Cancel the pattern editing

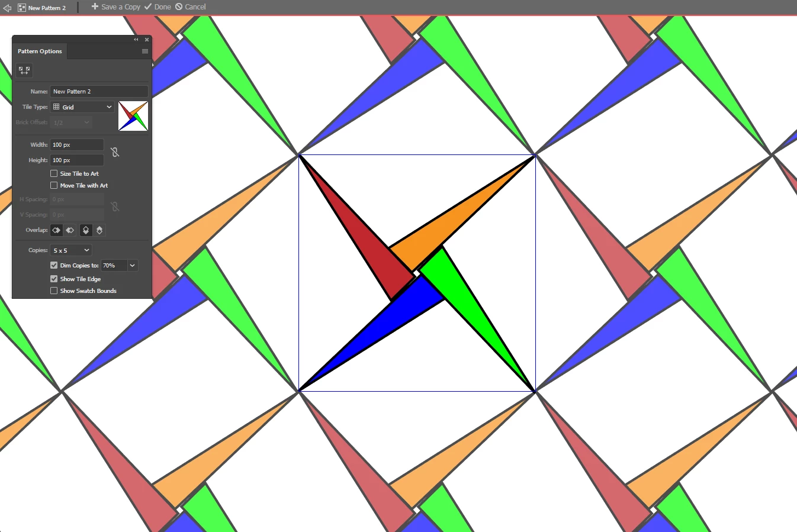(191, 7)
